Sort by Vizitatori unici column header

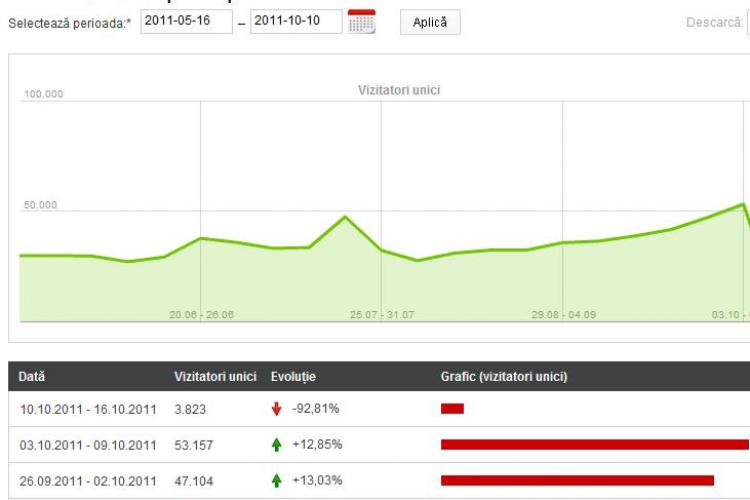click(217, 377)
